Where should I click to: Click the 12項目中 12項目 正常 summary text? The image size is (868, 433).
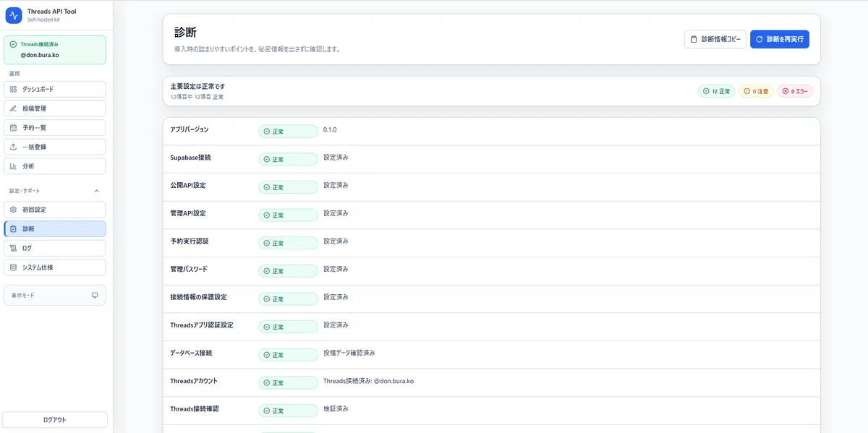coord(197,97)
